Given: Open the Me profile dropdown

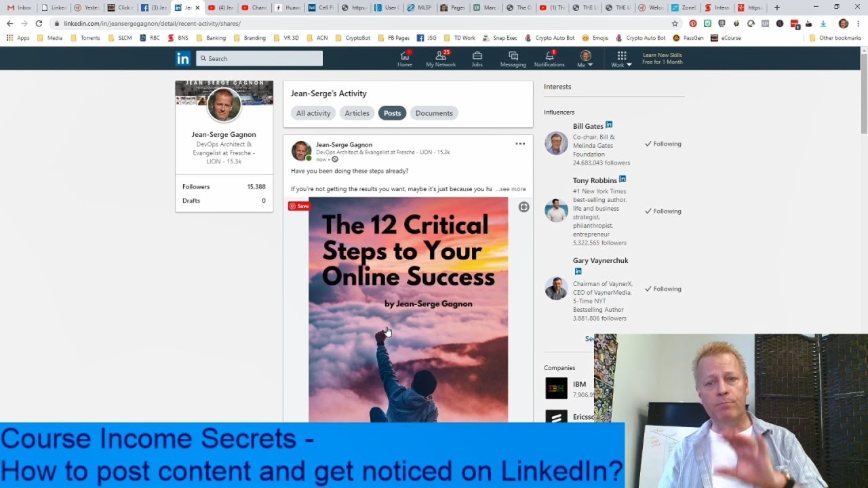Looking at the screenshot, I should pyautogui.click(x=585, y=58).
